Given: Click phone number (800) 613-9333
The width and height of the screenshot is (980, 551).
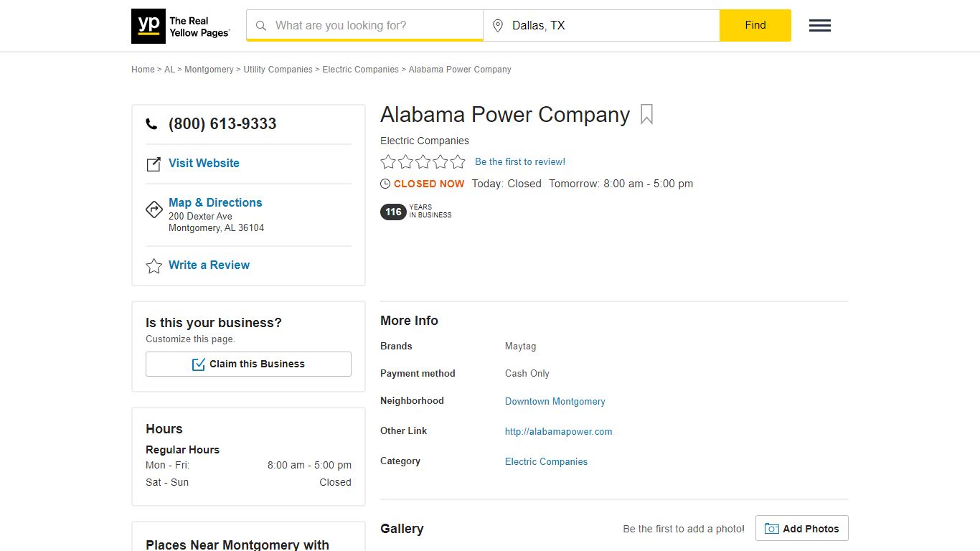Looking at the screenshot, I should pos(222,124).
